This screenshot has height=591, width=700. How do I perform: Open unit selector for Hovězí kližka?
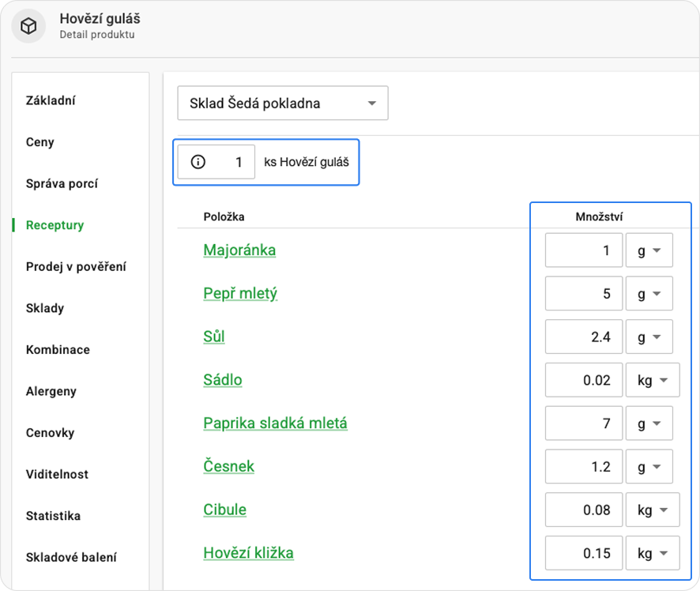(652, 553)
